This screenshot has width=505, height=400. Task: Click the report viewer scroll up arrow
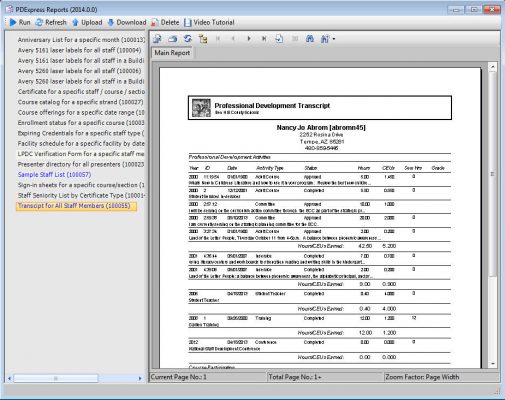[493, 67]
